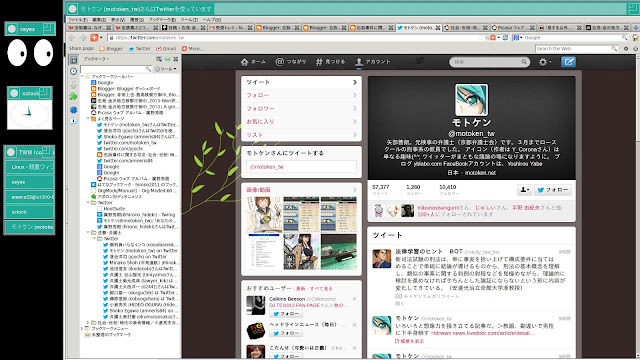Viewport: 640px width, 360px height.
Task: Open the downloads arrow sidebar icon
Action: coord(73,84)
